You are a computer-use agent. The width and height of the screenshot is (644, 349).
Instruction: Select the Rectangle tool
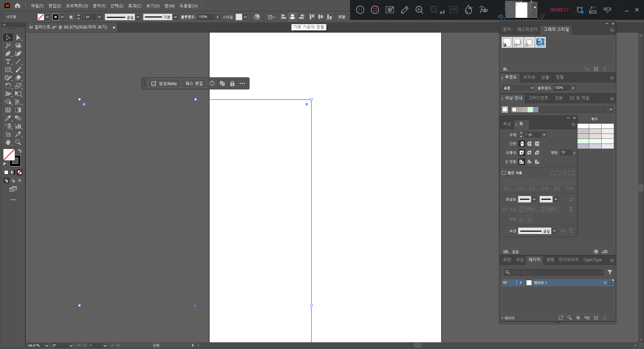(x=8, y=70)
